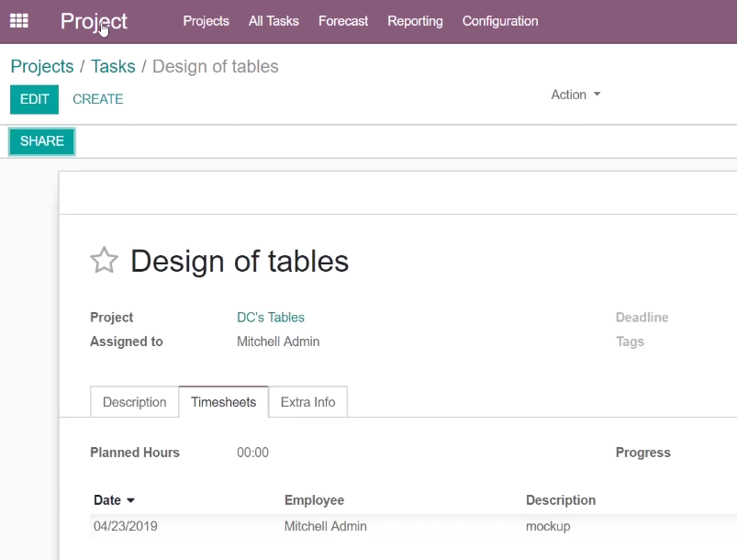Image resolution: width=737 pixels, height=560 pixels.
Task: Sort by the Date column arrow
Action: (x=130, y=500)
